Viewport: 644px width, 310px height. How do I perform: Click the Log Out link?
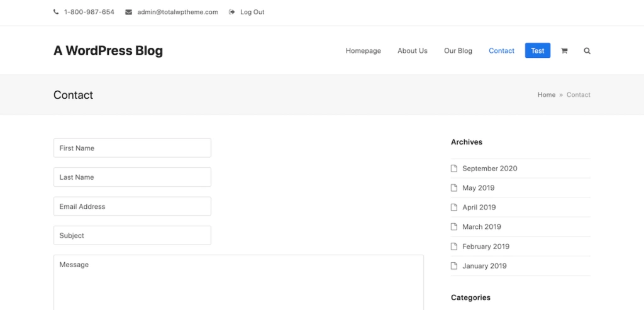252,12
